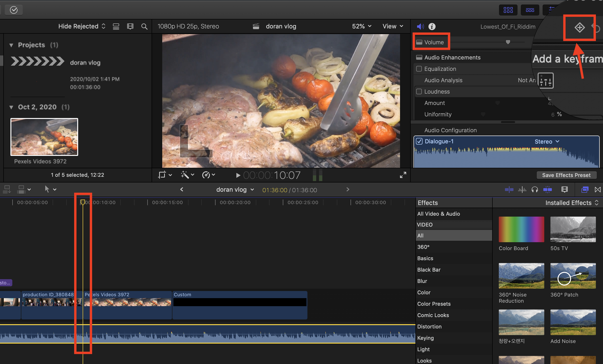Toggle filmstrip view in the browser
603x364 pixels.
tap(130, 27)
